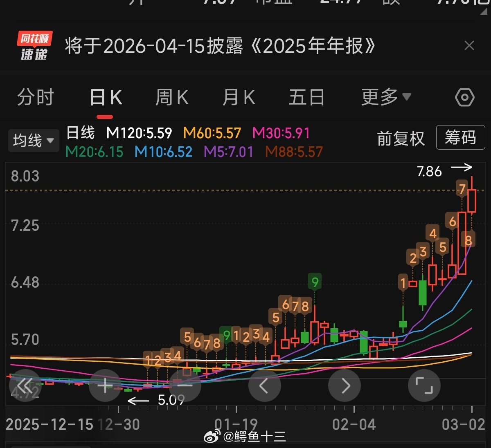The height and width of the screenshot is (448, 491).
Task: Expand the 更多 chart type dropdown
Action: coord(385,97)
